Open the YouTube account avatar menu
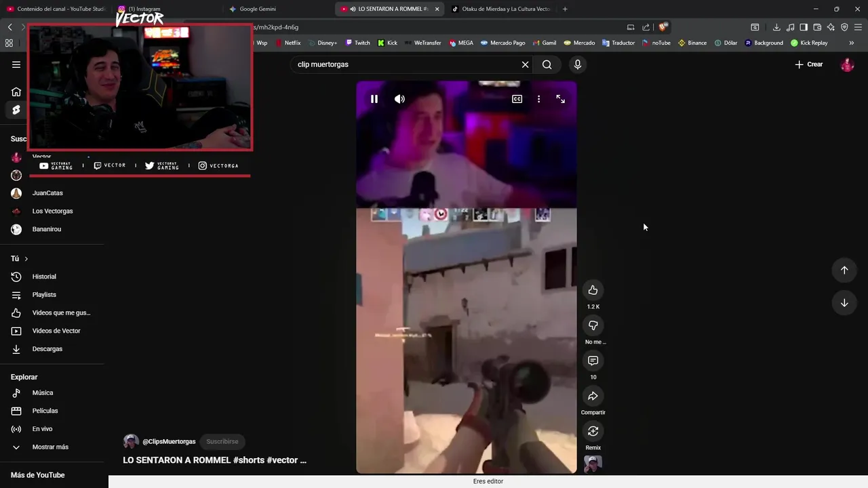This screenshot has width=868, height=488. pos(847,64)
